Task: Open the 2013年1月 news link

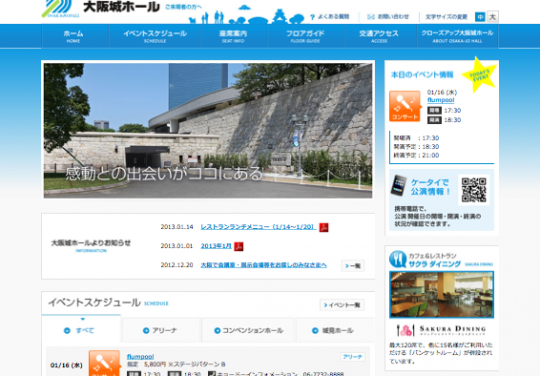Action: coord(216,246)
